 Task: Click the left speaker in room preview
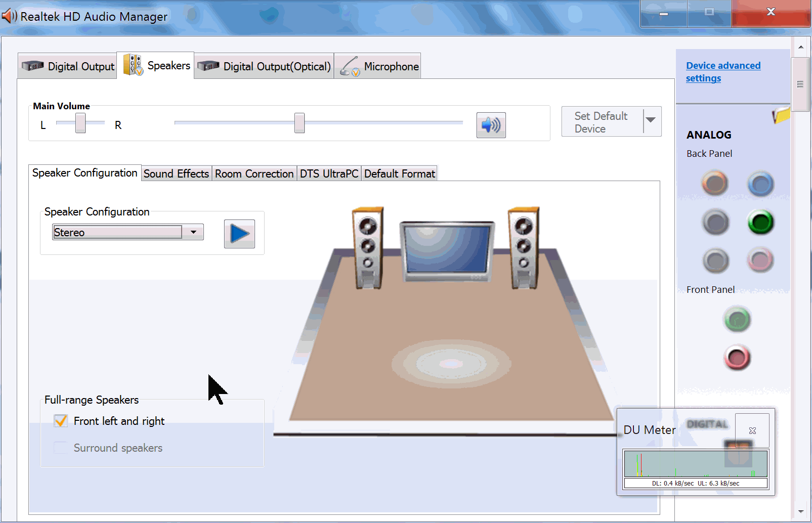(368, 248)
